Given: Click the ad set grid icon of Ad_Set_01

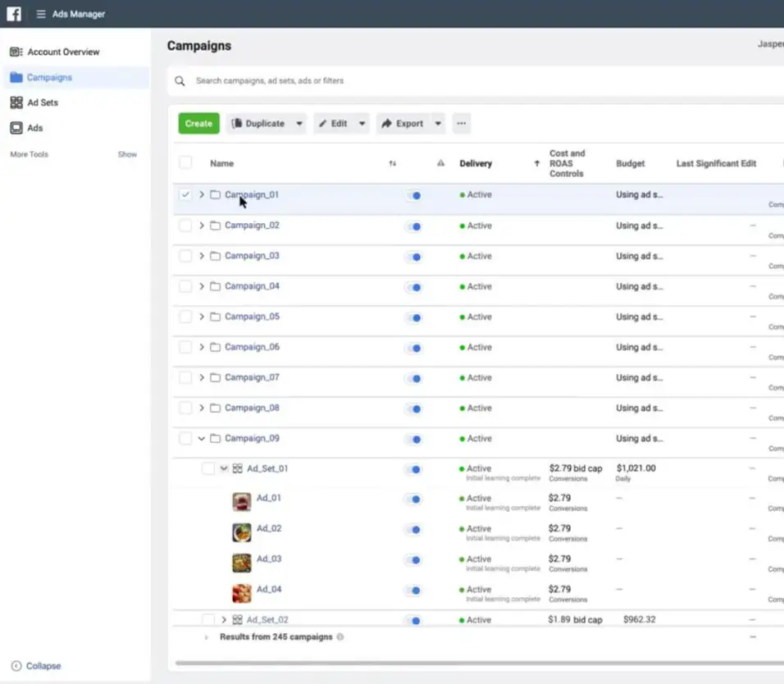Looking at the screenshot, I should [238, 468].
